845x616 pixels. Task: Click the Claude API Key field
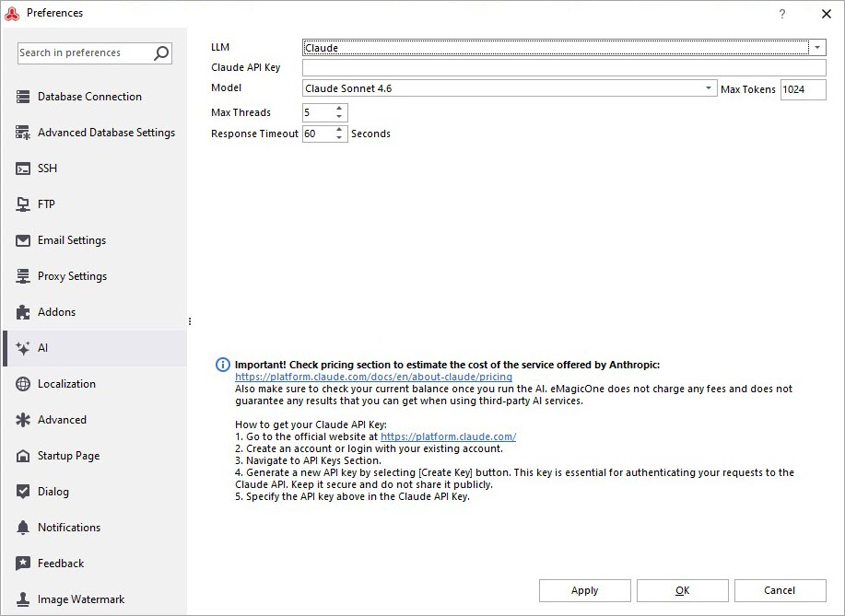563,68
